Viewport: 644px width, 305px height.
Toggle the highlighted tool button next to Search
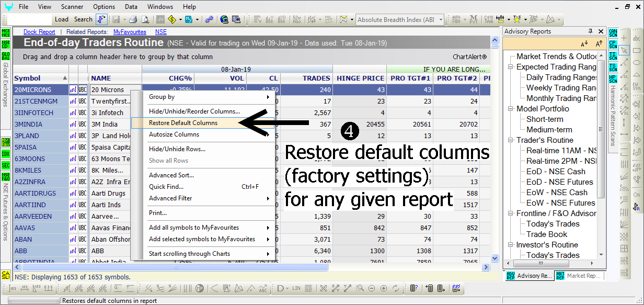102,19
